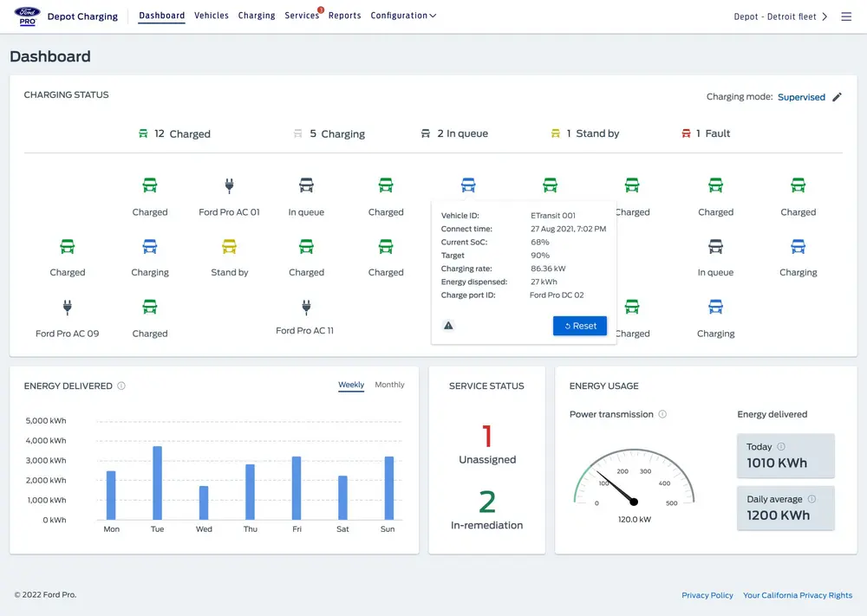Open the Privacy Policy link

[707, 595]
